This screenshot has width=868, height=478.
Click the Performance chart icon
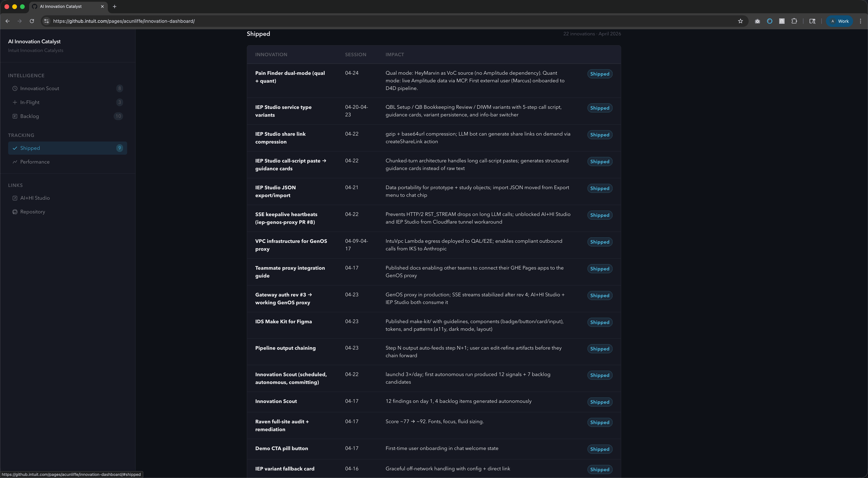pos(15,162)
